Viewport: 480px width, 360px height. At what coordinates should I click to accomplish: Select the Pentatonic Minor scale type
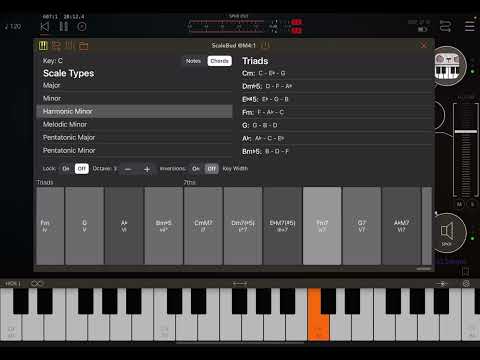[x=134, y=150]
